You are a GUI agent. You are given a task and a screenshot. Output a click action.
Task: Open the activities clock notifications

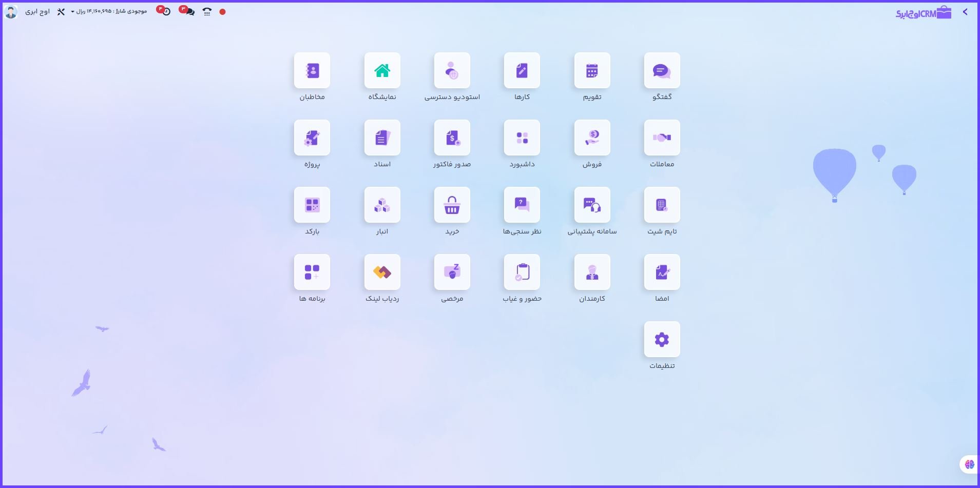coord(165,11)
